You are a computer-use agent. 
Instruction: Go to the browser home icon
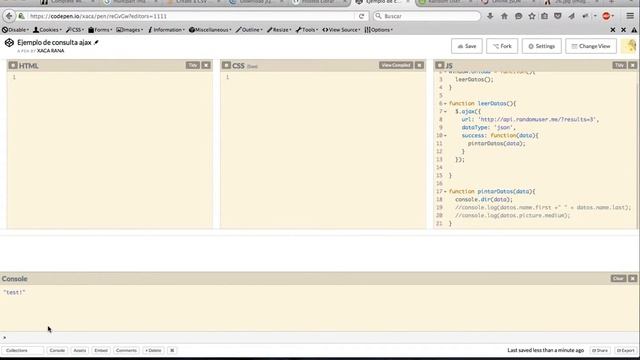(504, 16)
